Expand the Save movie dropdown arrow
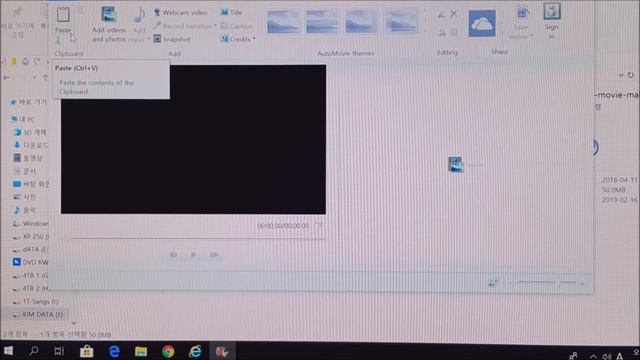The image size is (640, 360). click(532, 36)
